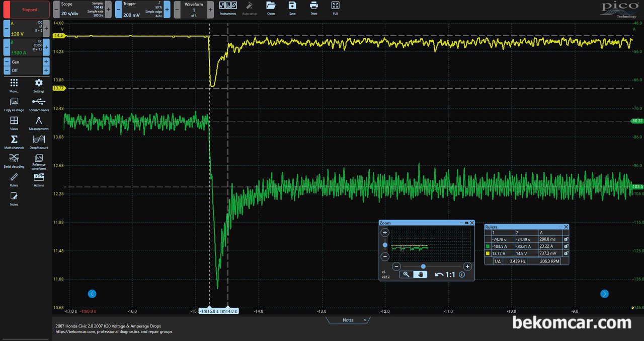Raise the Trigger threshold with plus
This screenshot has height=341, width=644.
point(167,9)
